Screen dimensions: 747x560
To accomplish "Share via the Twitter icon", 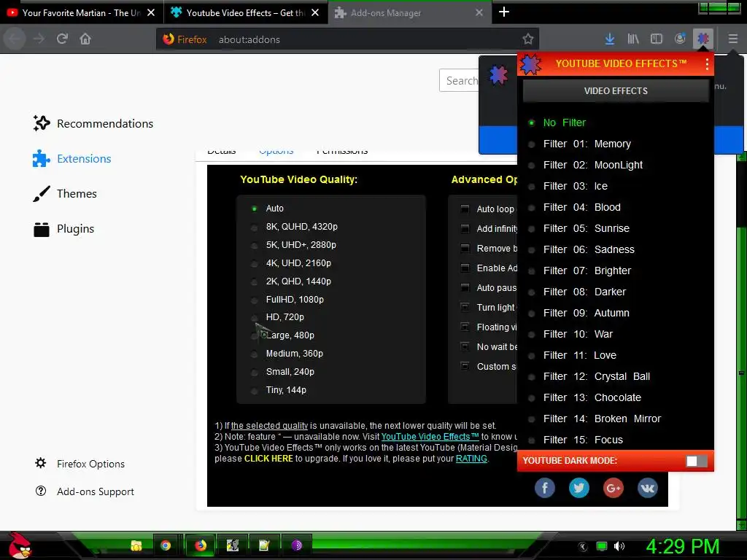I will [x=578, y=488].
